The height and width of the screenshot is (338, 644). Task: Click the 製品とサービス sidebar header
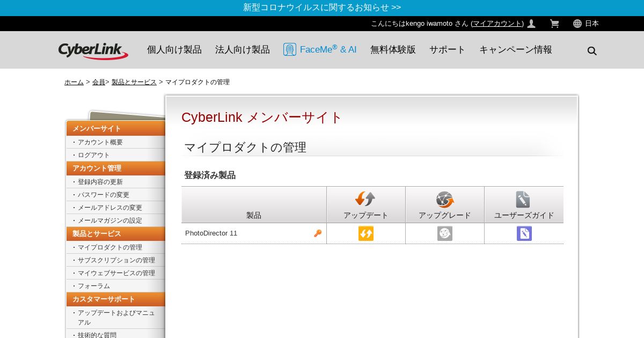coord(116,234)
